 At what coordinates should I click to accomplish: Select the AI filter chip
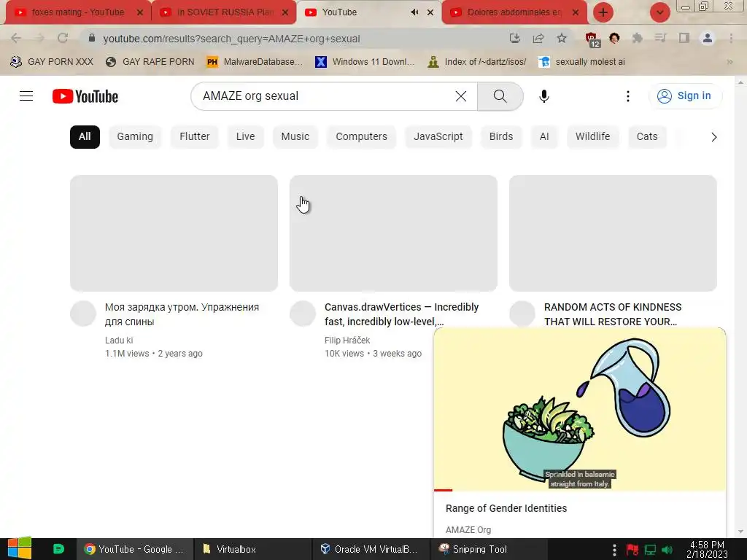tap(544, 136)
